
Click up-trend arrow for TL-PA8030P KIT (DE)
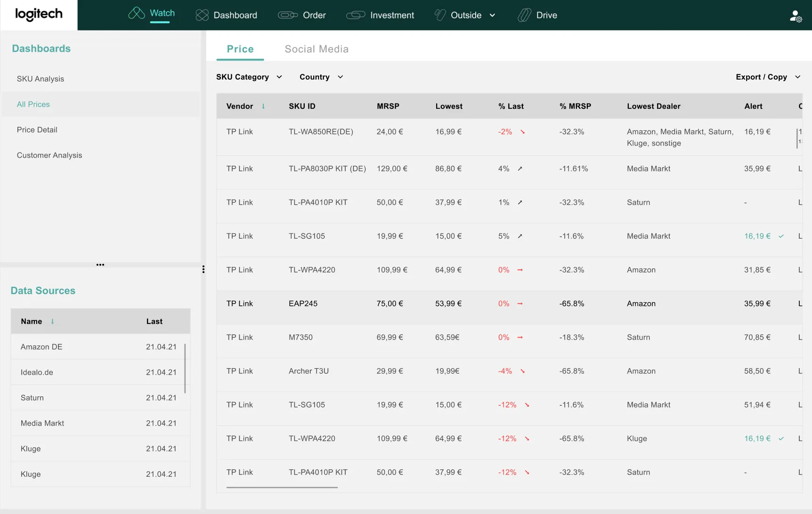[520, 169]
